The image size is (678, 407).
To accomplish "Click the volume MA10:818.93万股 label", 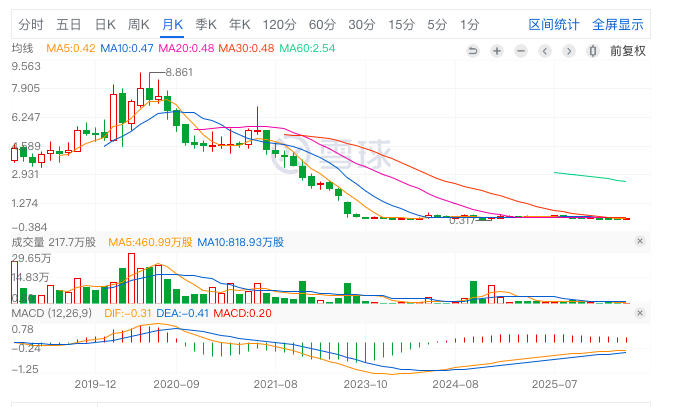I will [240, 242].
